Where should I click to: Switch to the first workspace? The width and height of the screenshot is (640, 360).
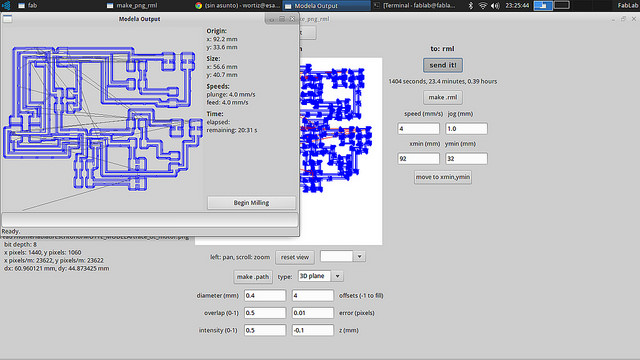click(x=543, y=5)
